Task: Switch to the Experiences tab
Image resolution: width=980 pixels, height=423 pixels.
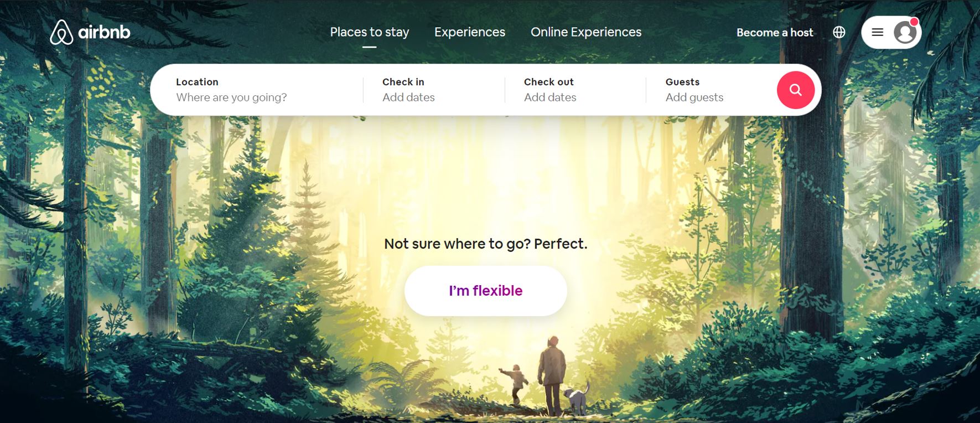Action: click(x=470, y=32)
